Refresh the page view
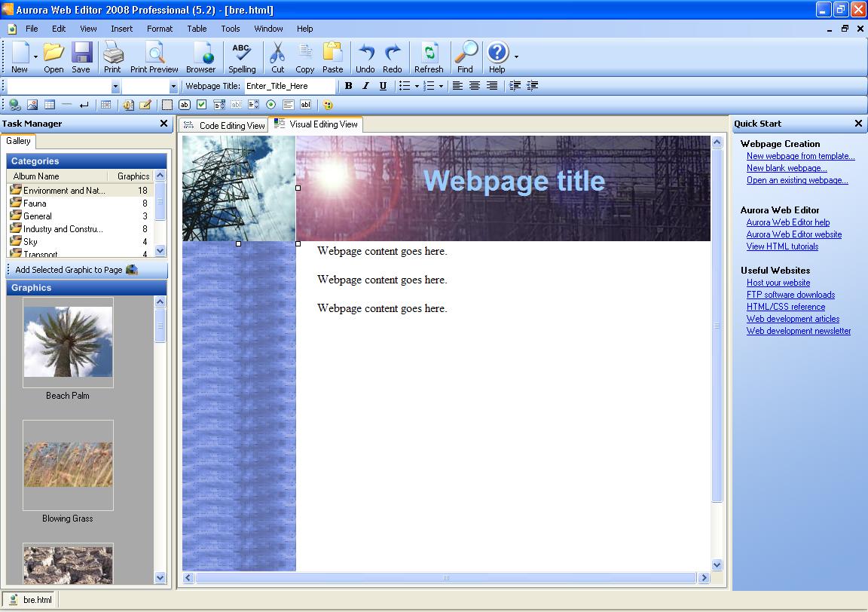This screenshot has width=868, height=612. (429, 57)
